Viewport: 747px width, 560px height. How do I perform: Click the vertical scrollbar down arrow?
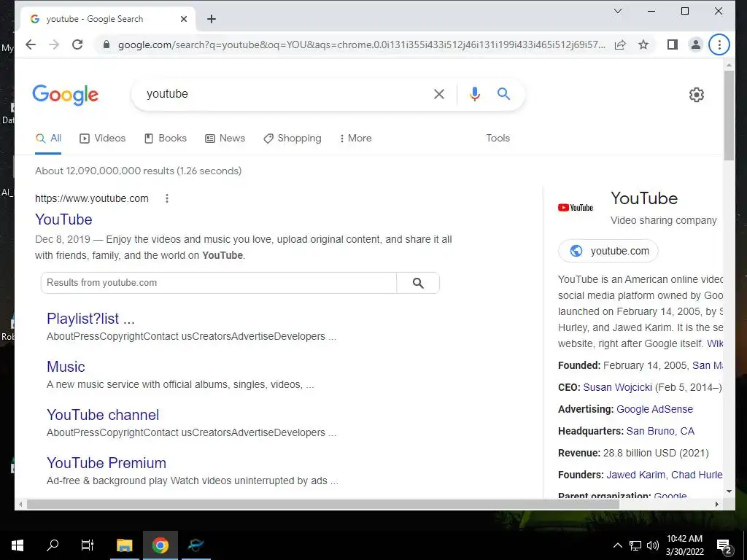(729, 491)
